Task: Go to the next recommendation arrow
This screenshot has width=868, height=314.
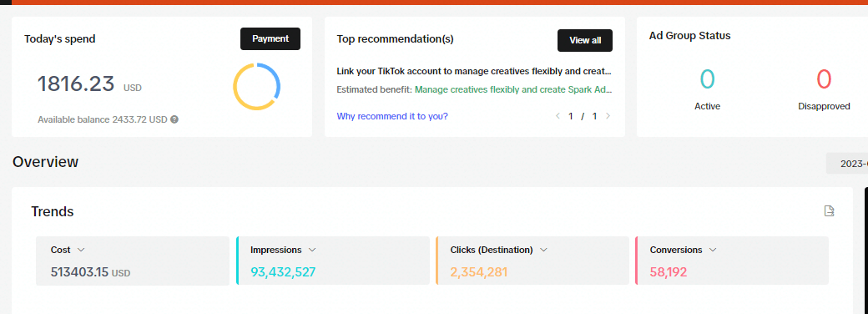Action: click(x=608, y=116)
